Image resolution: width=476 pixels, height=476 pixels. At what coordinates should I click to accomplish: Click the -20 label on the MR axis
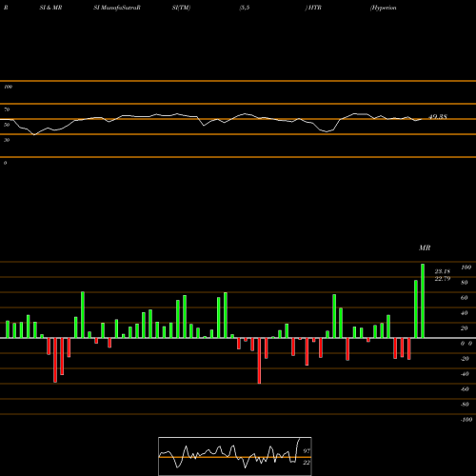[x=465, y=359]
